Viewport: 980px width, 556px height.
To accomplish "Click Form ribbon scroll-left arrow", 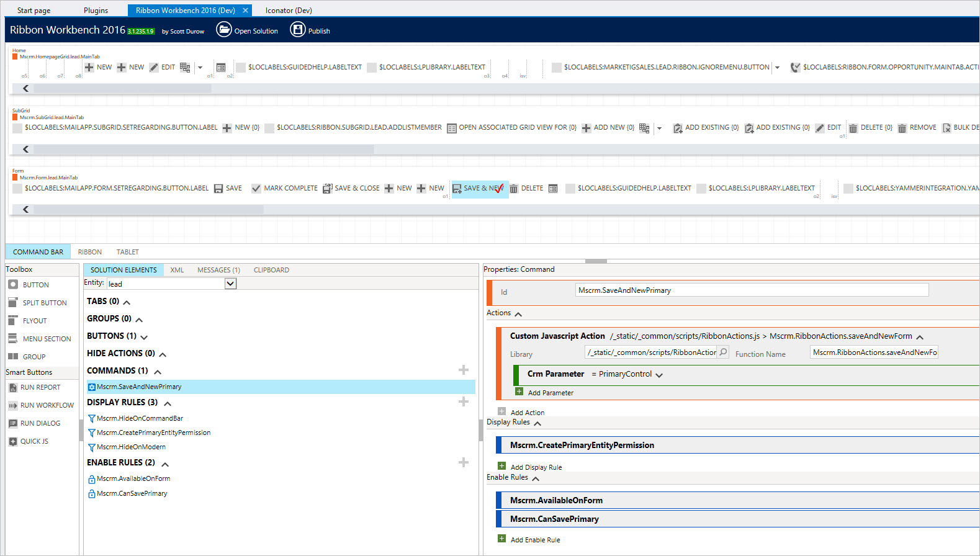I will (25, 210).
